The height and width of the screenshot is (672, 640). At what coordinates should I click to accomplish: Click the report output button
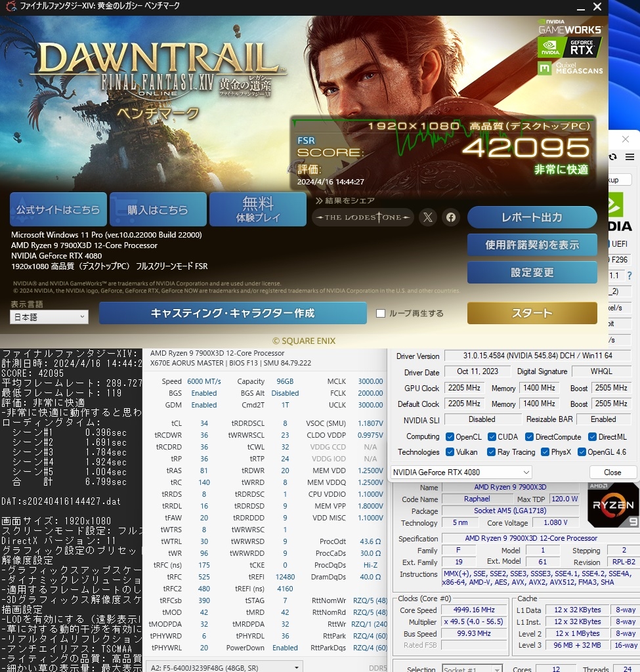tap(532, 217)
